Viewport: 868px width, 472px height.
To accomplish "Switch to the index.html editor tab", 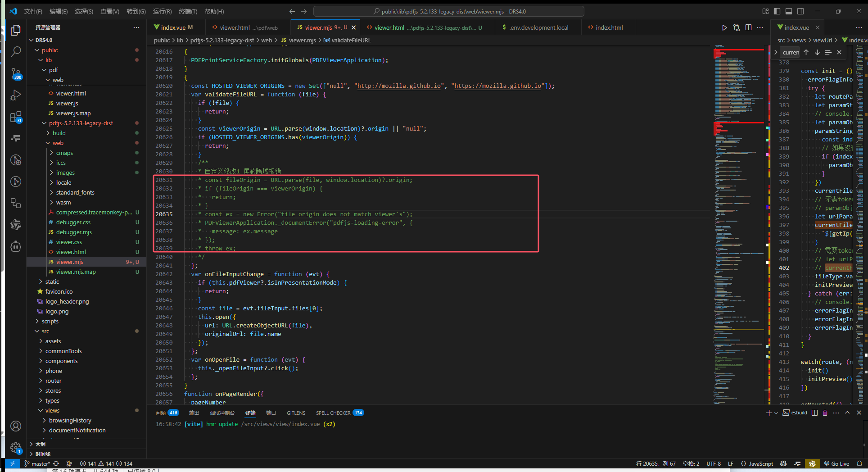I will click(x=609, y=27).
